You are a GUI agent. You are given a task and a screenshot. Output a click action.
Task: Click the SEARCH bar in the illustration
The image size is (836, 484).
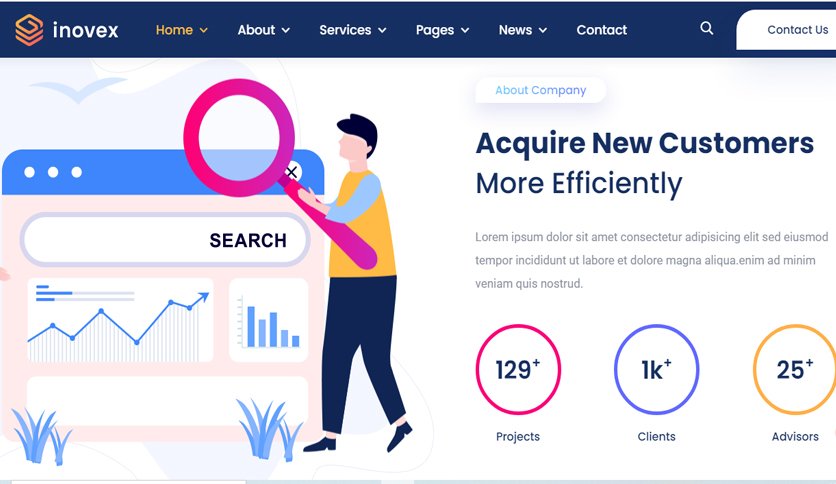pos(165,240)
